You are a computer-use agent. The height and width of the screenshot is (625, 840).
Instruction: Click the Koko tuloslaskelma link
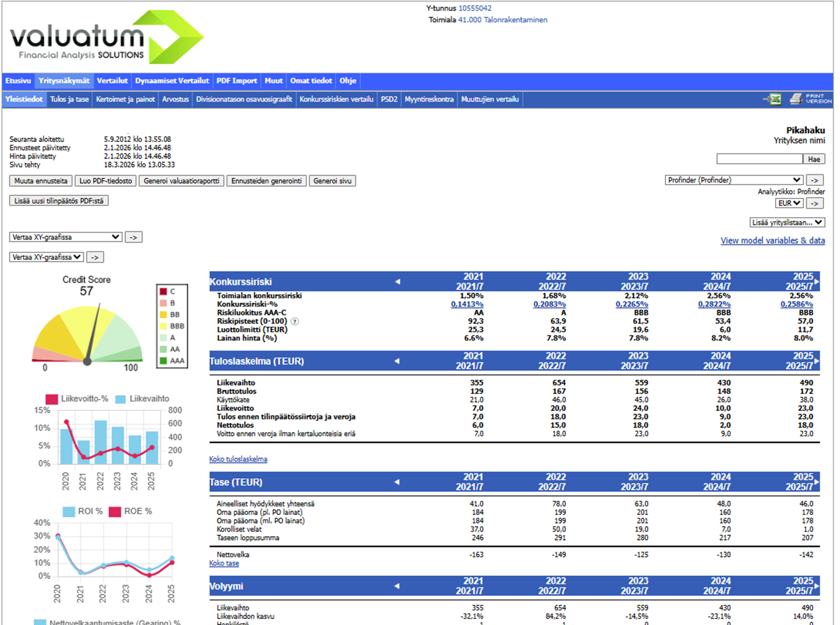238,459
